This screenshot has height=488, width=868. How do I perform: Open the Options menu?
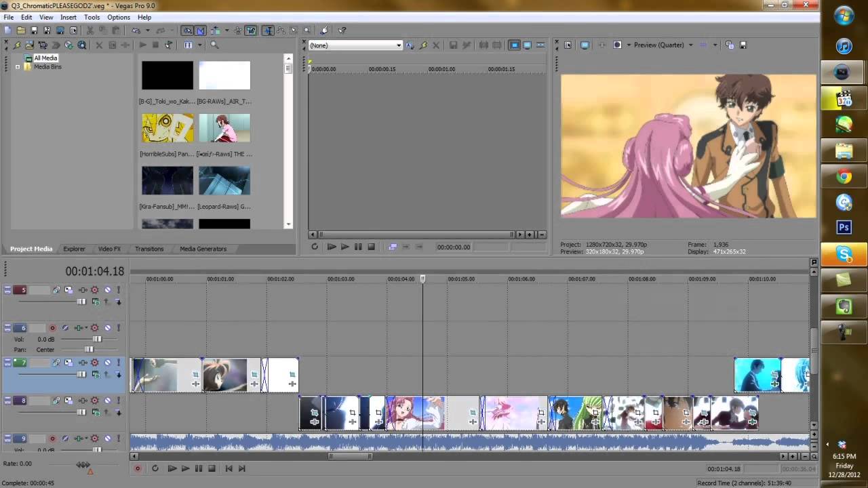pyautogui.click(x=119, y=17)
